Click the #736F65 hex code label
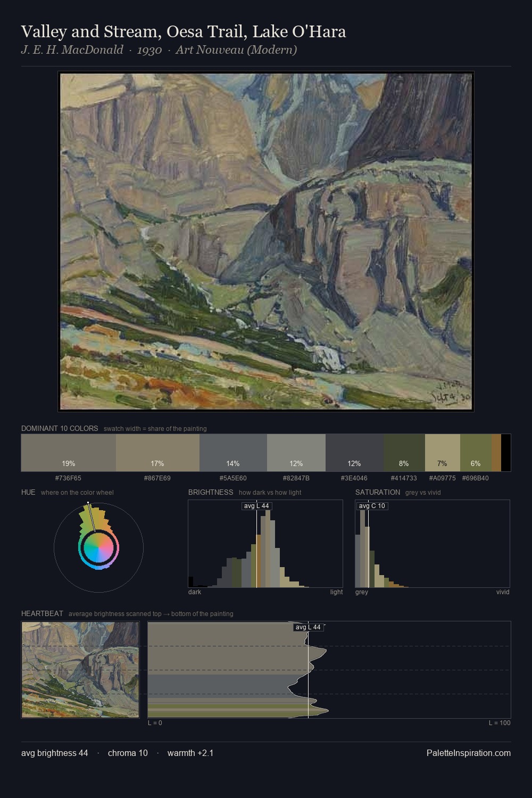 pyautogui.click(x=68, y=478)
